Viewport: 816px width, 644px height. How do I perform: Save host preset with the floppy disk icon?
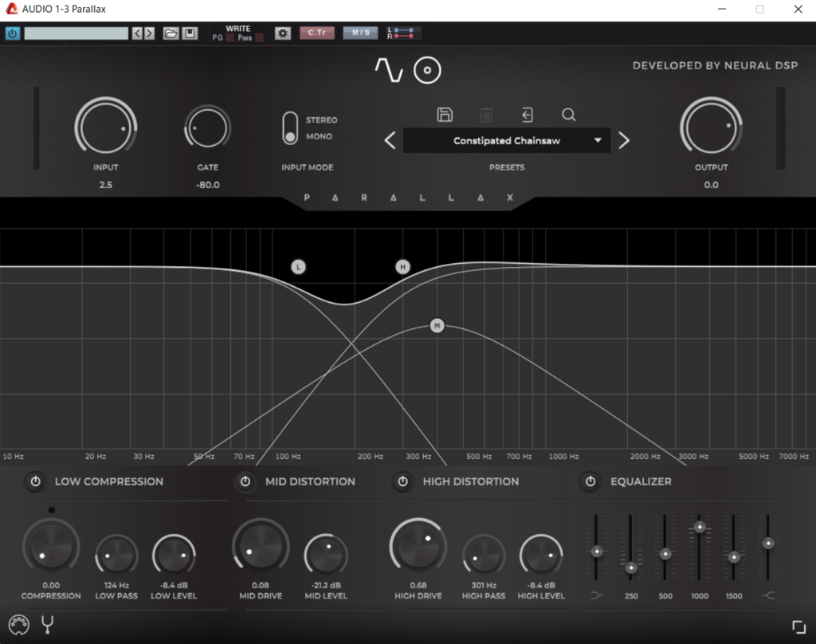pos(190,33)
